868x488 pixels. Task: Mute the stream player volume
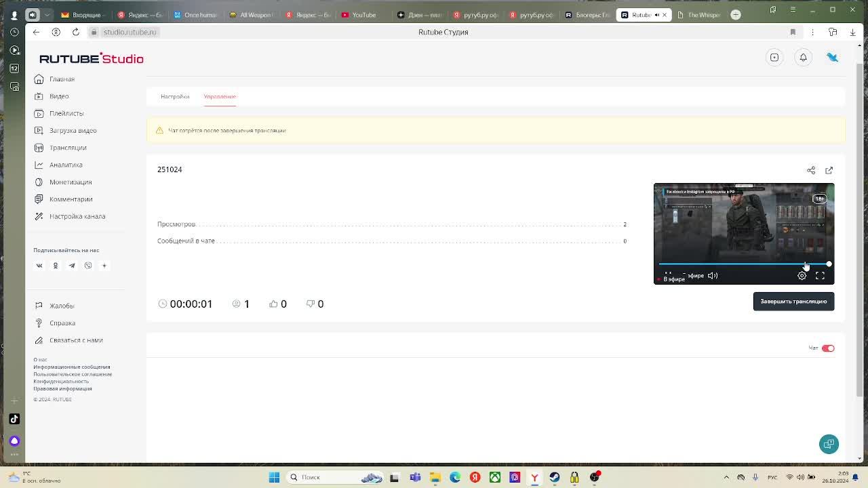pos(713,276)
